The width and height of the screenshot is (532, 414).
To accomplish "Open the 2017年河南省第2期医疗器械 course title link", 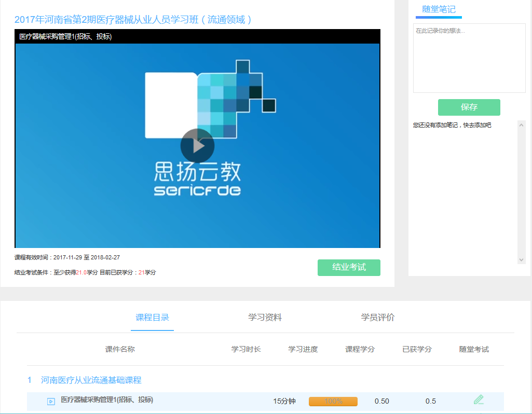I will coord(133,20).
